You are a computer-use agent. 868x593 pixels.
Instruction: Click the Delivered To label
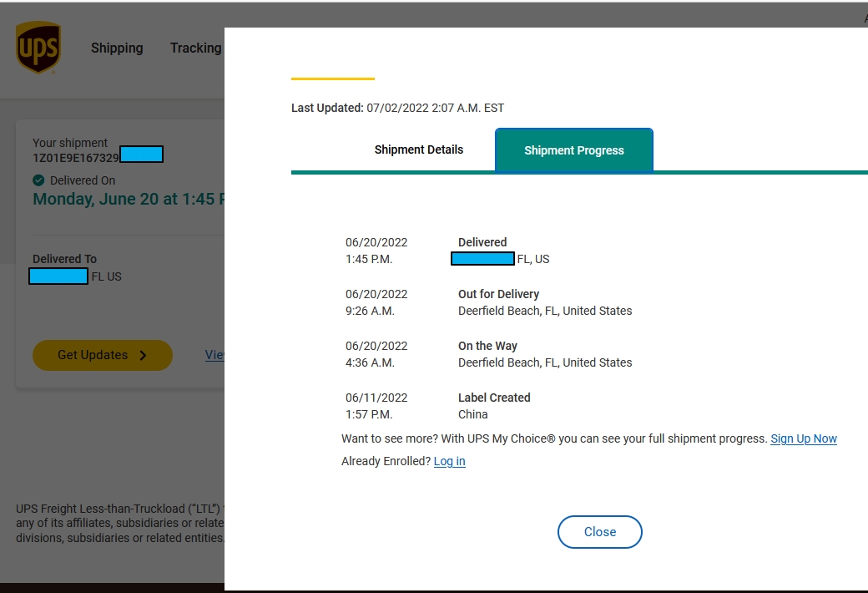pos(64,259)
